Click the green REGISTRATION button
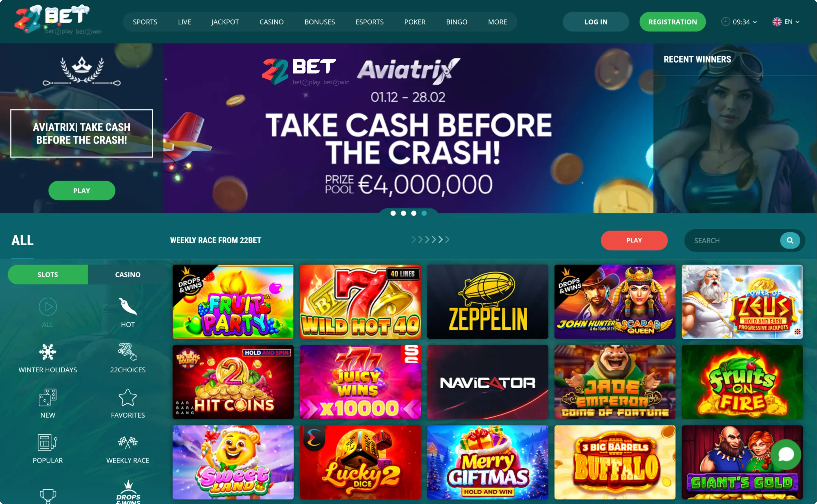Image resolution: width=817 pixels, height=504 pixels. pyautogui.click(x=672, y=22)
